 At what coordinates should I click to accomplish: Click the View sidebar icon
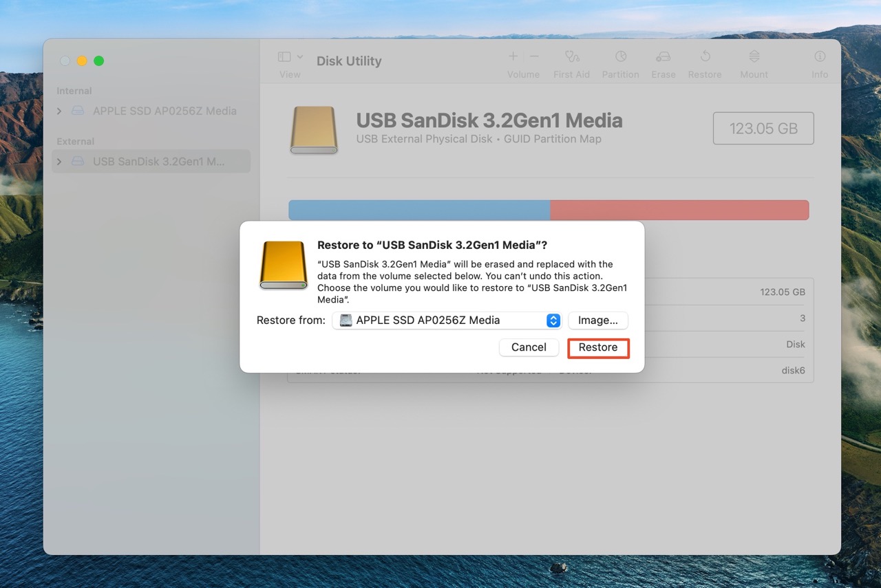click(x=284, y=56)
